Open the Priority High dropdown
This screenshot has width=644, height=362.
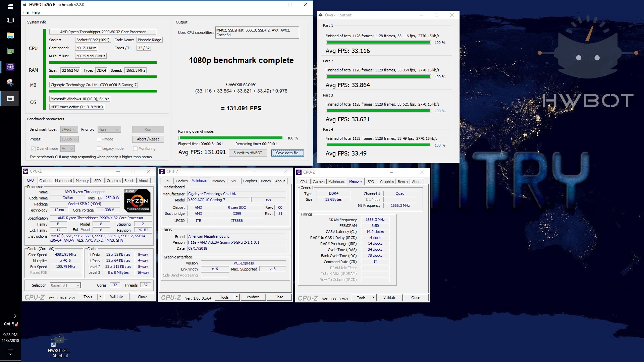tap(109, 129)
